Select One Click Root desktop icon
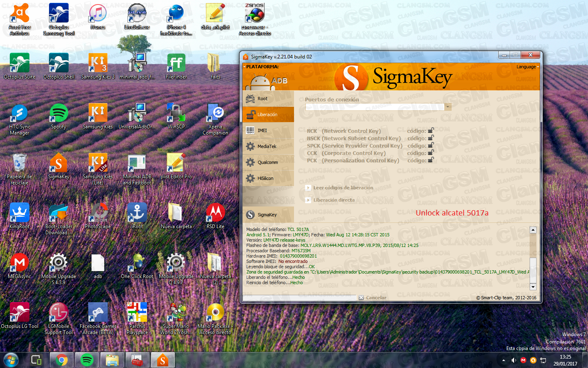588x368 pixels. tap(137, 266)
